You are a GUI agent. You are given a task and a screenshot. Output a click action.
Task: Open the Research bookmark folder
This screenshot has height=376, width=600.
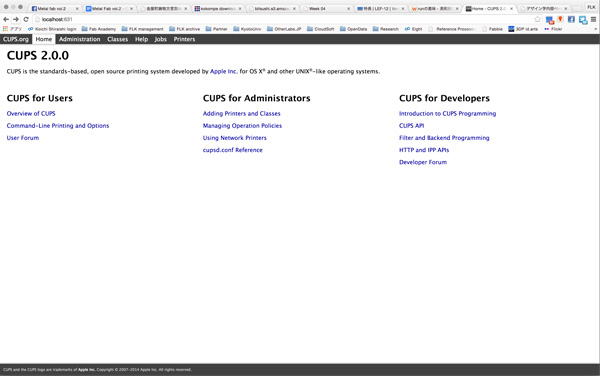point(386,29)
